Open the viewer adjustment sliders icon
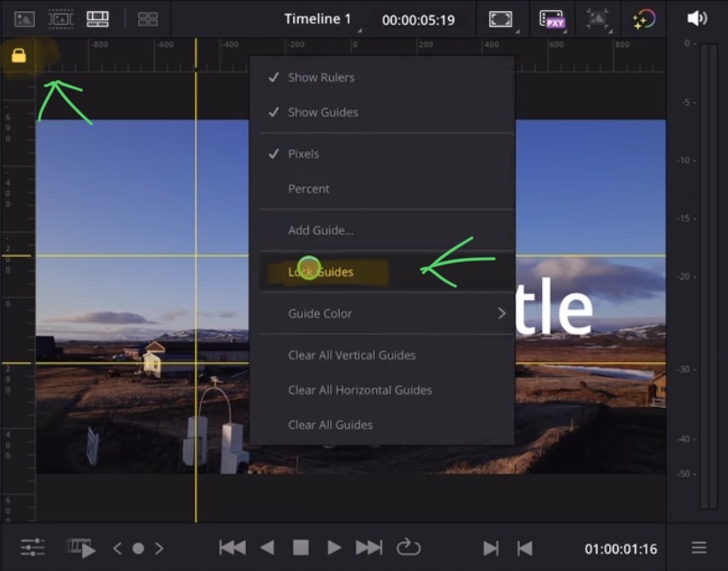The width and height of the screenshot is (728, 571). 32,548
